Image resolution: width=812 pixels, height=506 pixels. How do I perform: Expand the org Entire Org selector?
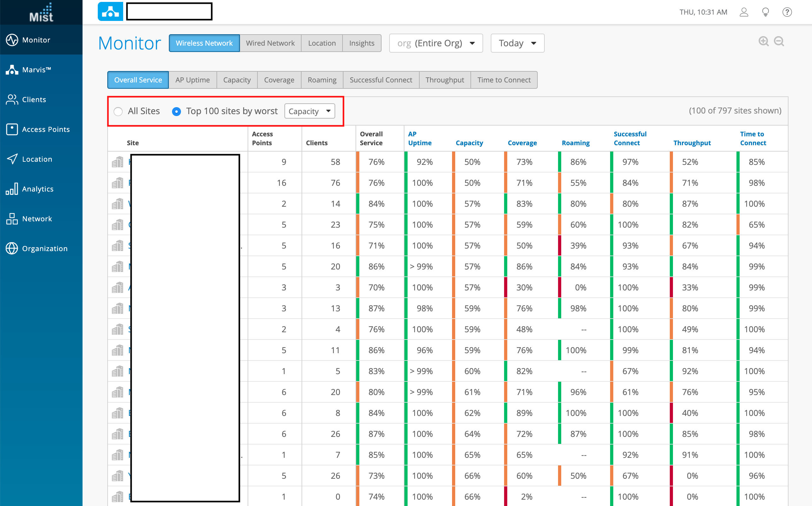point(436,43)
